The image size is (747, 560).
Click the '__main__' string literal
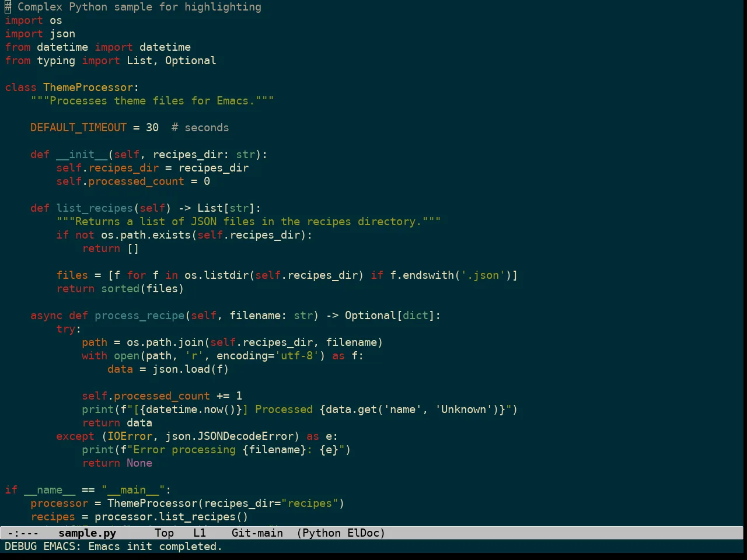click(x=133, y=490)
